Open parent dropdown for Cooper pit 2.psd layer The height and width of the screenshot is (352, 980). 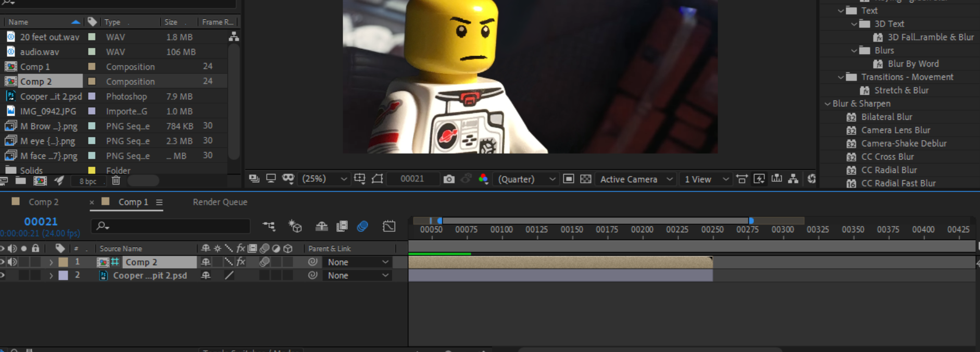pyautogui.click(x=357, y=275)
